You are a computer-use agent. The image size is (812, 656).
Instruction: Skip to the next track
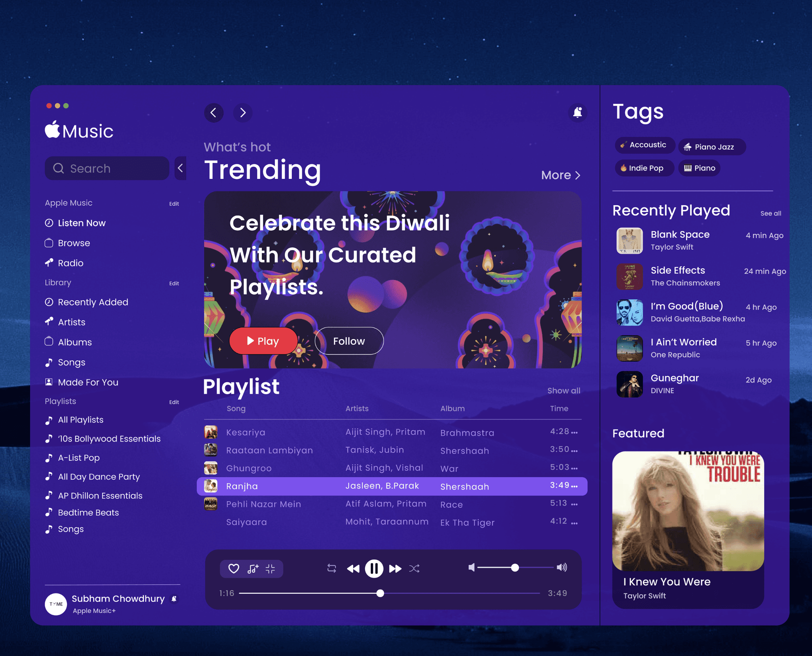tap(395, 569)
